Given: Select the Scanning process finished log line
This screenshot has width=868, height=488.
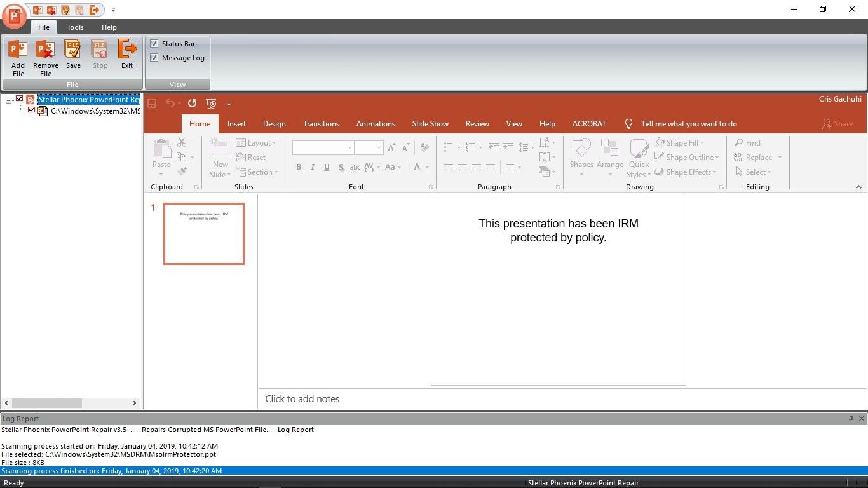Looking at the screenshot, I should [434, 471].
